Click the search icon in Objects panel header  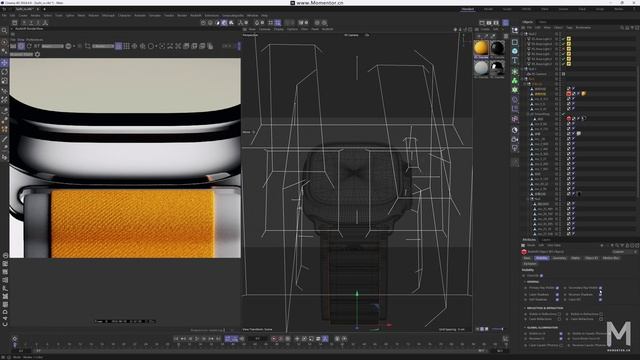point(622,28)
